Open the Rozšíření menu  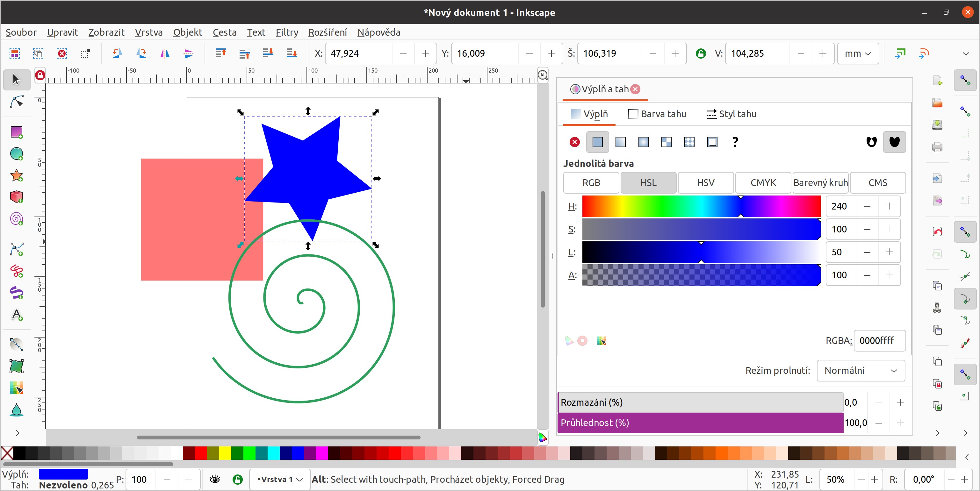328,32
